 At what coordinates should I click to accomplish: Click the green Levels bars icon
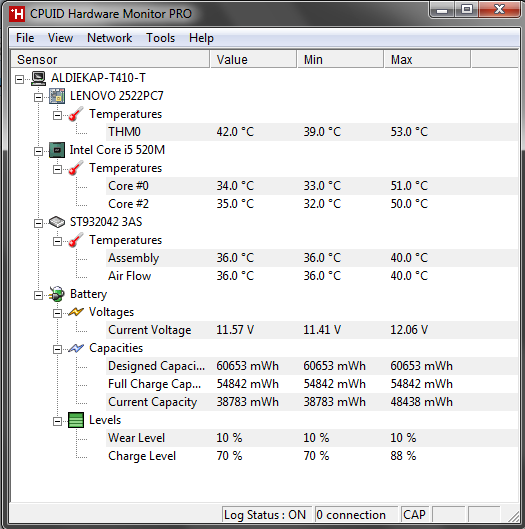click(x=76, y=420)
